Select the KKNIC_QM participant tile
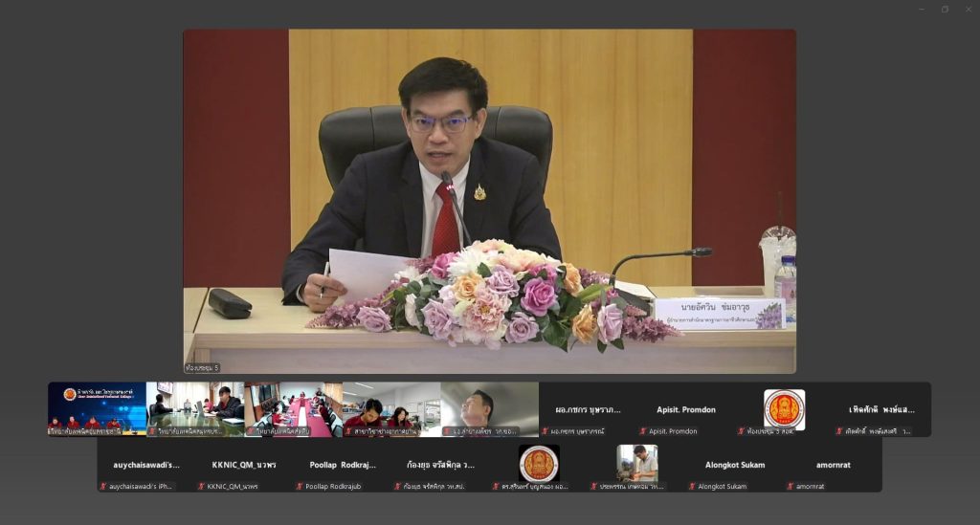 click(244, 465)
